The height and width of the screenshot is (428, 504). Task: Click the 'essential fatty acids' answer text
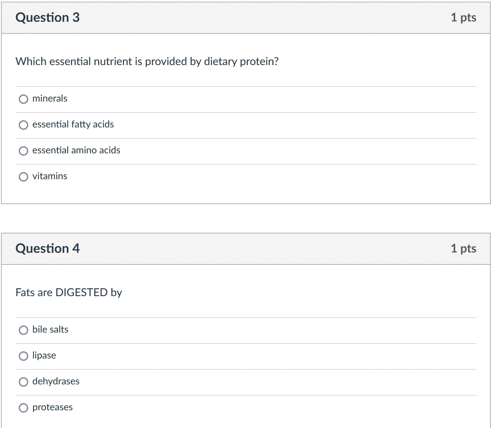point(73,124)
